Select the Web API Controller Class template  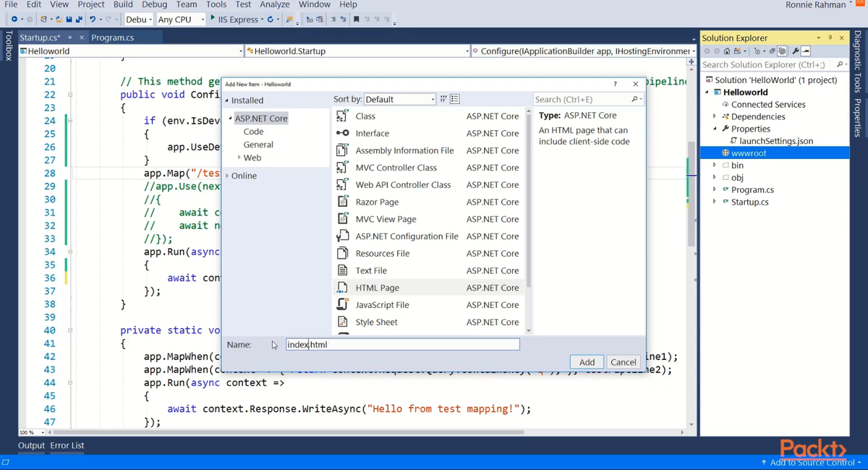pos(430,184)
